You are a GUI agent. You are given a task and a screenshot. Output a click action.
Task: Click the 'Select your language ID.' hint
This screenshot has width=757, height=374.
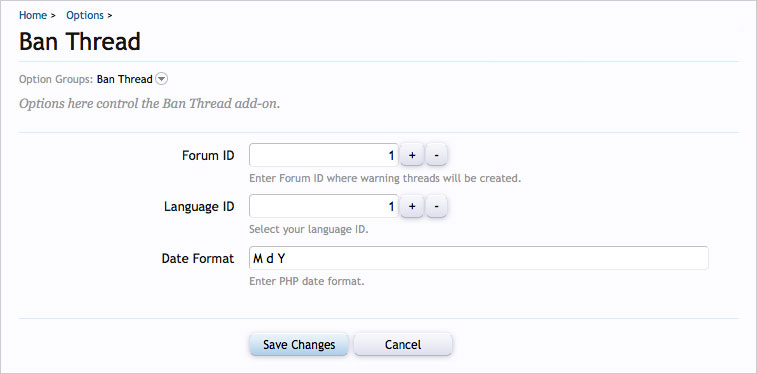click(x=308, y=230)
